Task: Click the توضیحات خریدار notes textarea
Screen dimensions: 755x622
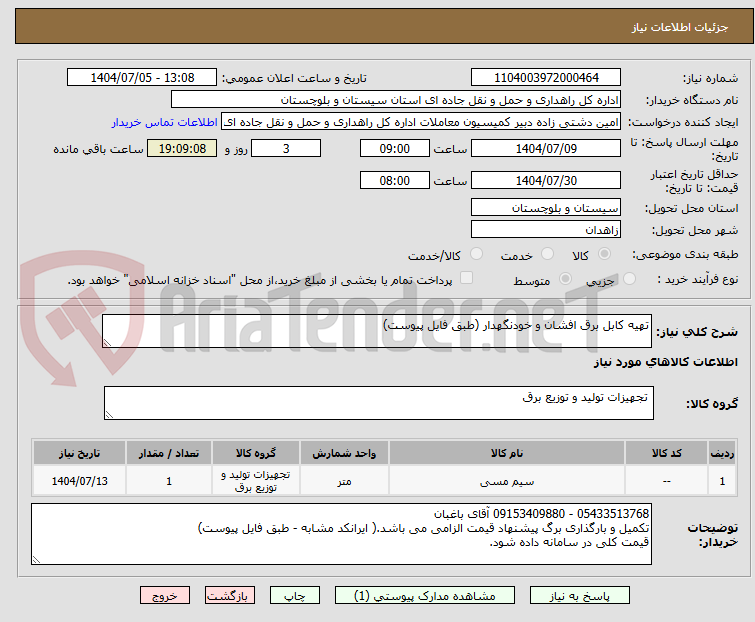Action: (x=341, y=534)
